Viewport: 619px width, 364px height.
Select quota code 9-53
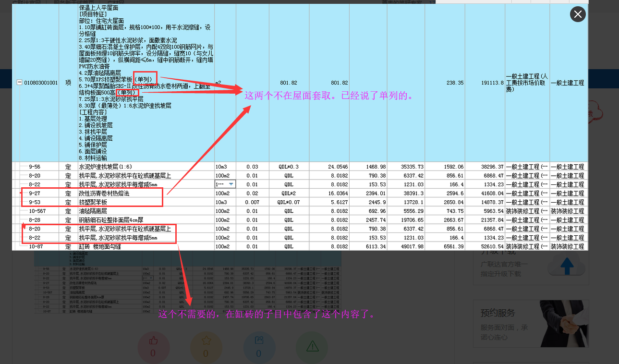[x=35, y=202]
